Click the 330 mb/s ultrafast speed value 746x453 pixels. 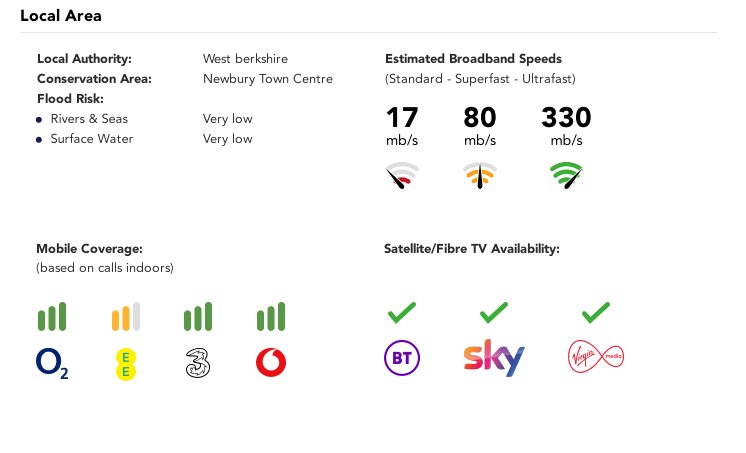(566, 126)
